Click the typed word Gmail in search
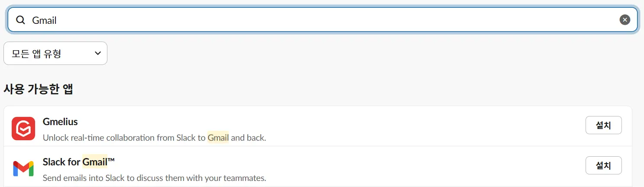This screenshot has height=187, width=644. pyautogui.click(x=44, y=20)
